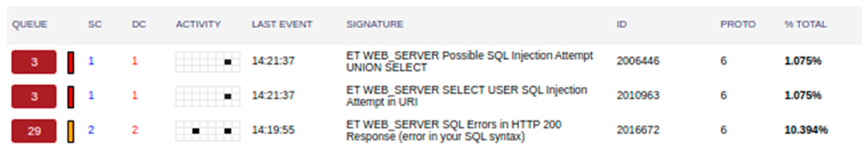The height and width of the screenshot is (152, 868).
Task: Click red priority bar on UNION SELECT row
Action: tap(70, 62)
